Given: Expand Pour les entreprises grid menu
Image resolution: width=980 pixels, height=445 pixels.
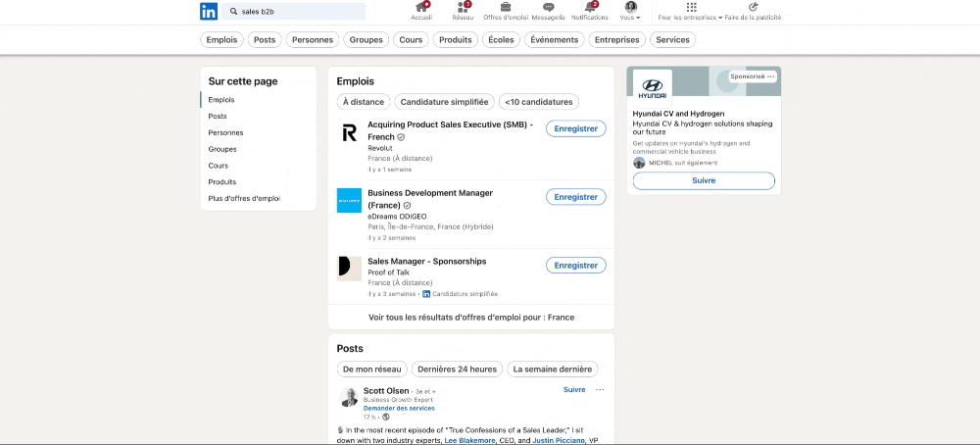Looking at the screenshot, I should [691, 11].
